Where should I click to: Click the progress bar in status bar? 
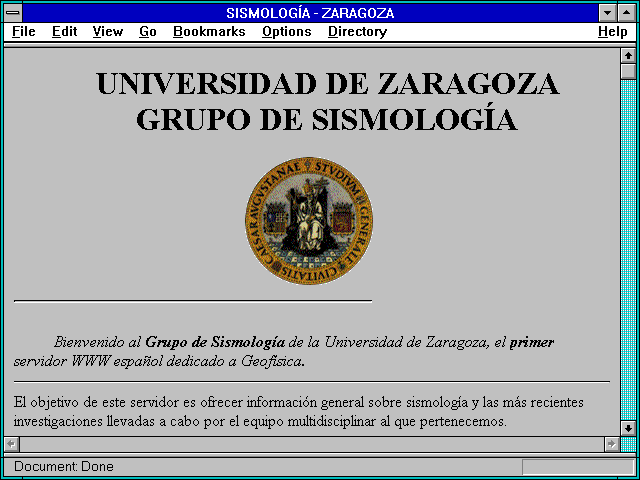click(578, 467)
